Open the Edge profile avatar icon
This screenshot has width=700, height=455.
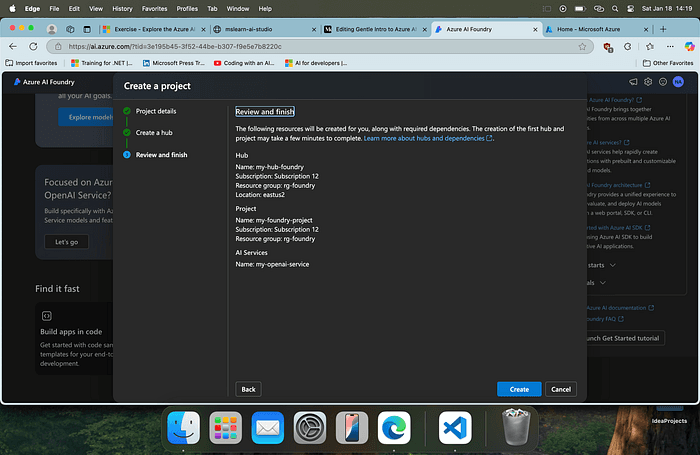tap(52, 29)
